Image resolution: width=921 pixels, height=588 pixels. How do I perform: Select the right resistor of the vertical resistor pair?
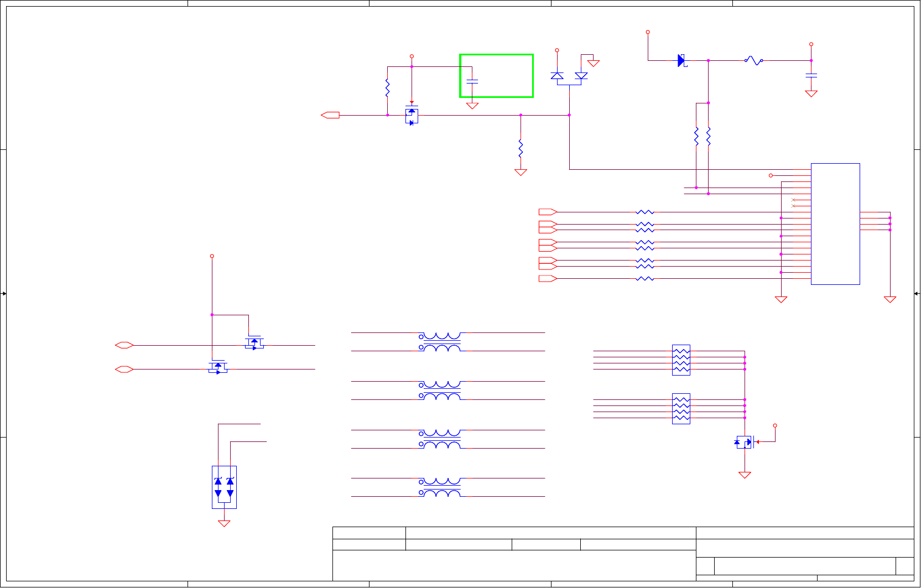point(708,137)
